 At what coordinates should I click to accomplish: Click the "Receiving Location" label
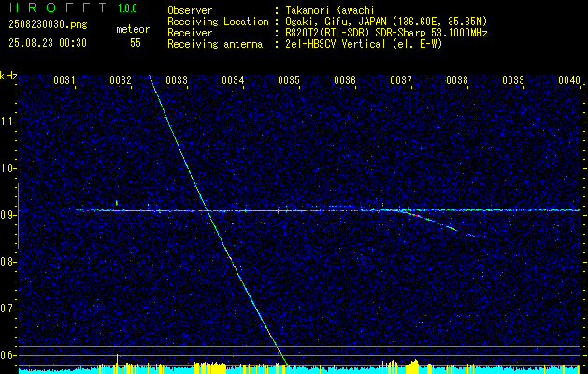tap(218, 22)
